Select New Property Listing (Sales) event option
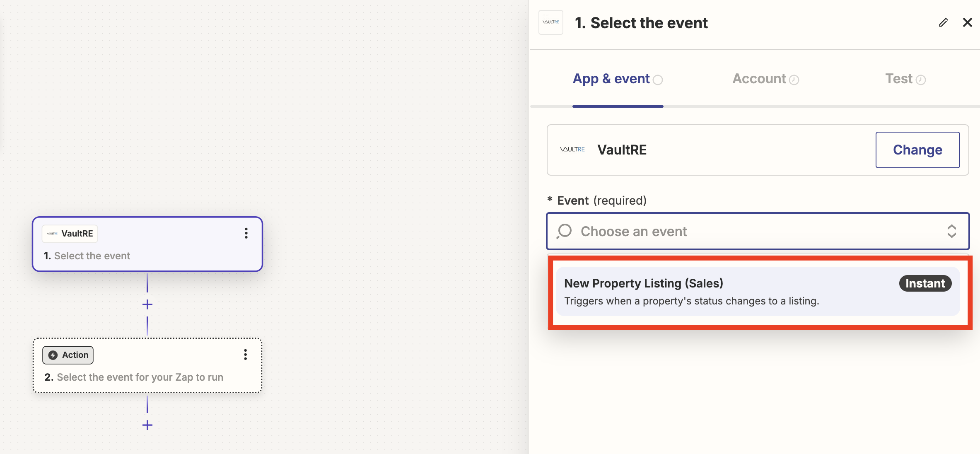980x454 pixels. click(758, 292)
